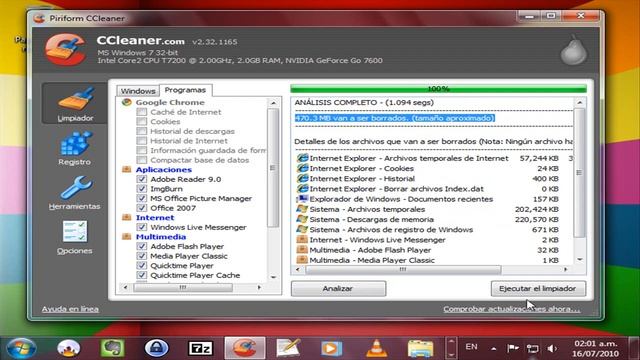This screenshot has height=360, width=640.
Task: Open the Herramientas tools section
Action: pos(75,193)
